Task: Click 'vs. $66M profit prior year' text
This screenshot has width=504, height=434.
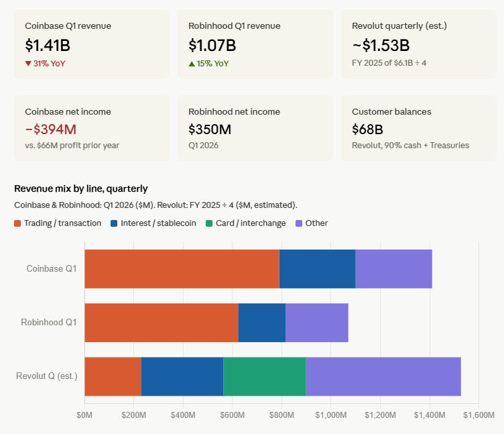Action: tap(72, 146)
